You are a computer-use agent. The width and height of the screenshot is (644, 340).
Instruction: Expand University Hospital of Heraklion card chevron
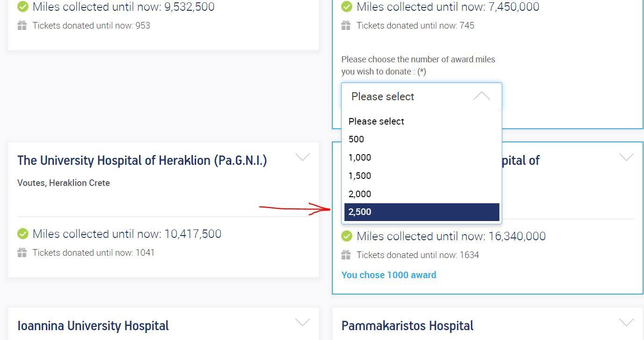(x=303, y=157)
